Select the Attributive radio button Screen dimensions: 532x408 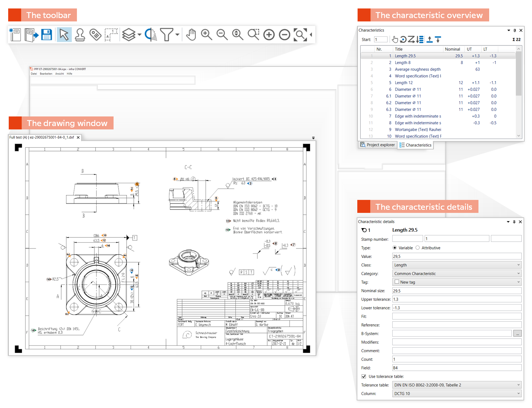tap(418, 248)
